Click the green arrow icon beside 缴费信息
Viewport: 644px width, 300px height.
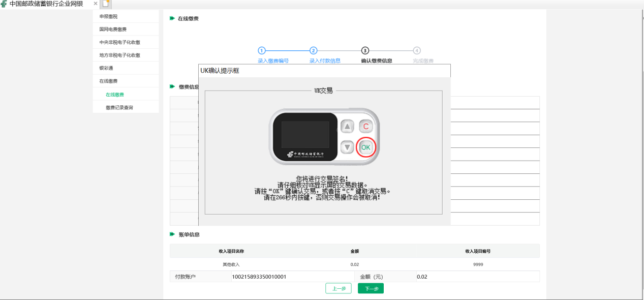172,86
